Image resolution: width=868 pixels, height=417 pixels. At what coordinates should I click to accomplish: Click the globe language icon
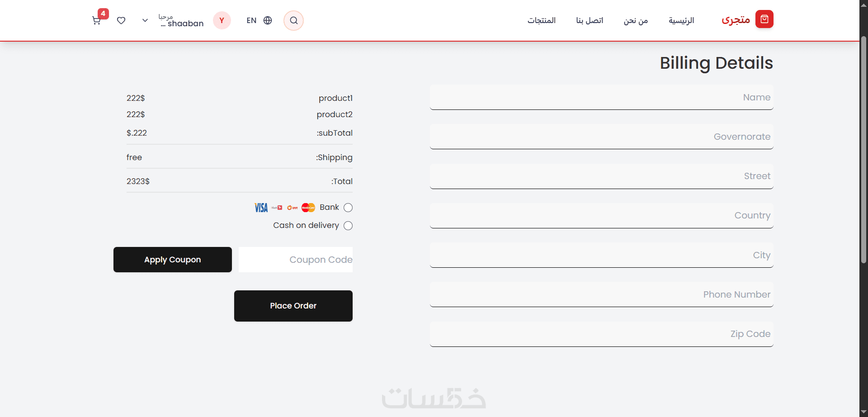[268, 20]
